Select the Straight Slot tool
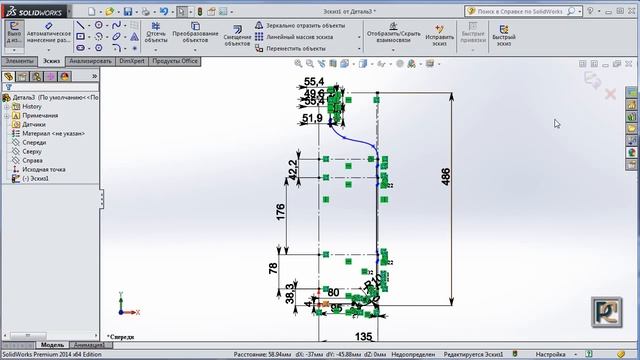640x360 pixels. 81,48
